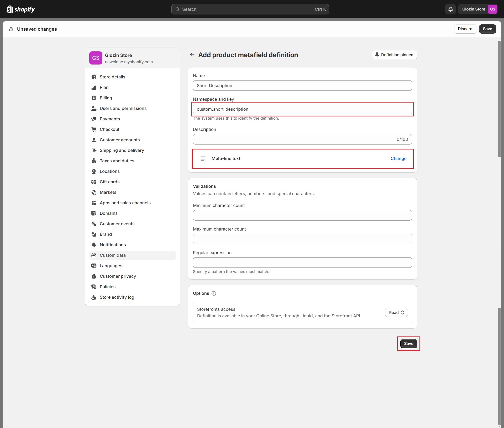Click into the Regular expression field
Screen dimensions: 504x428
[302, 263]
